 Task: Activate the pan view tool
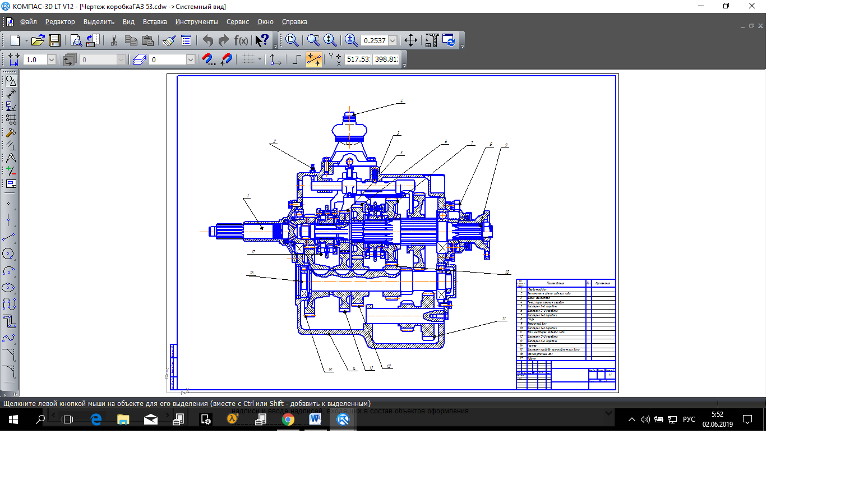410,40
